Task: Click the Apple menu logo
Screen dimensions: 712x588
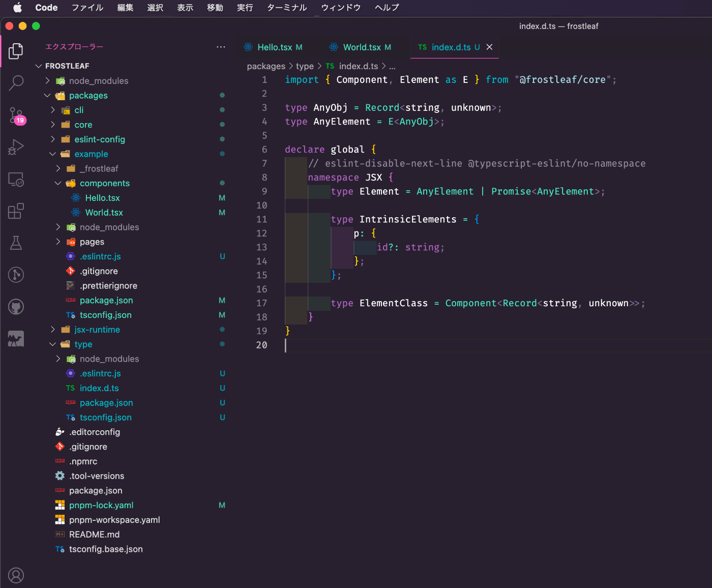Action: click(18, 8)
